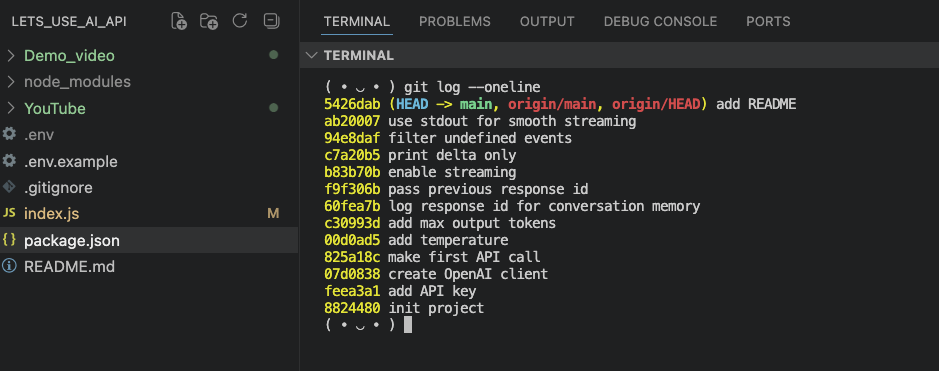Click 'log response id for conversation memory'
Screen dimensions: 939x371
(x=544, y=206)
